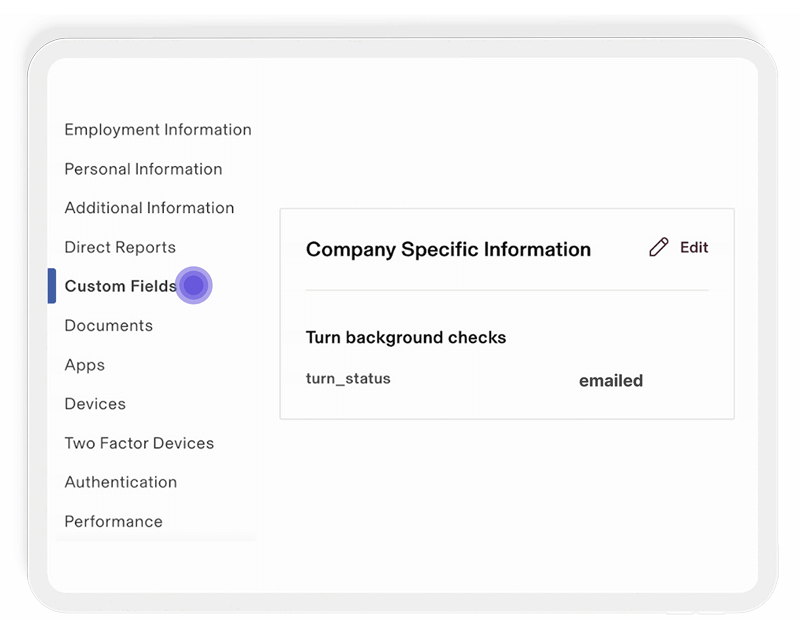
Task: Click the pencil Edit icon
Action: pos(658,246)
